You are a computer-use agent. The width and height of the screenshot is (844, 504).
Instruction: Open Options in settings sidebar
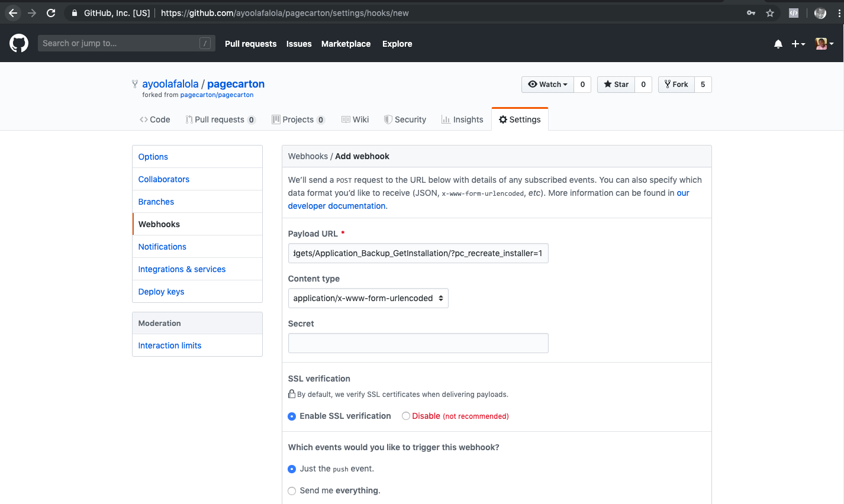197,157
